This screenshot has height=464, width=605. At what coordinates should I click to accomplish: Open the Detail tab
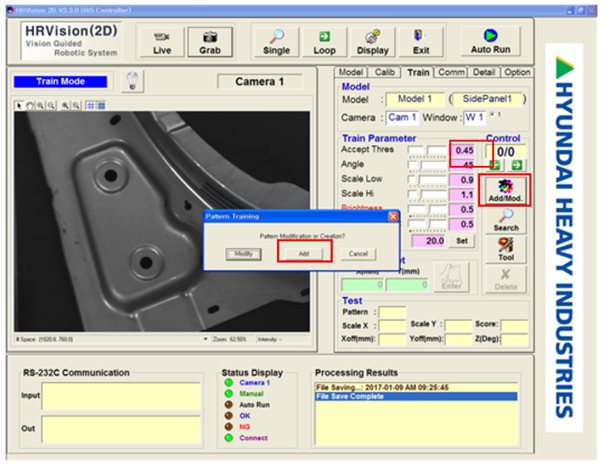coord(484,72)
